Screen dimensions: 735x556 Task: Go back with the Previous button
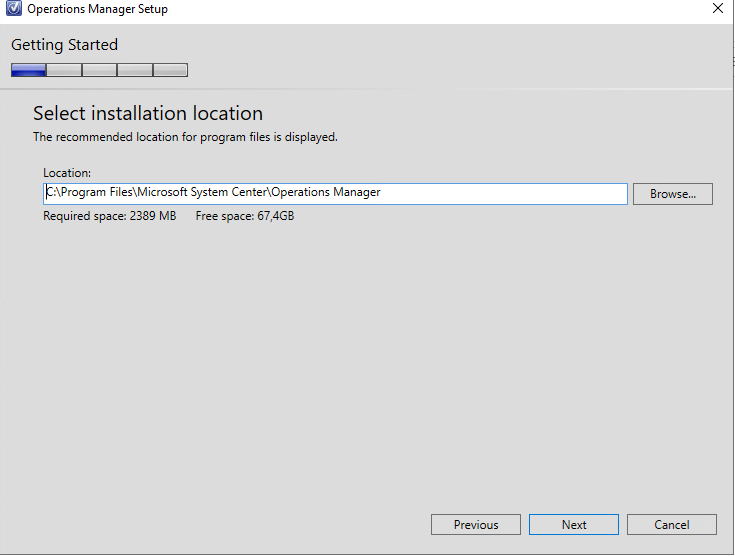click(x=476, y=524)
